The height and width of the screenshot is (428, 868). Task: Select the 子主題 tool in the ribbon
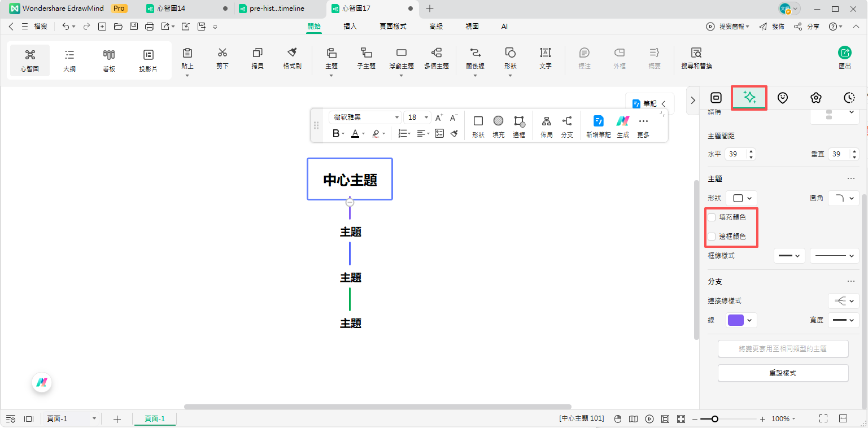[x=367, y=59]
